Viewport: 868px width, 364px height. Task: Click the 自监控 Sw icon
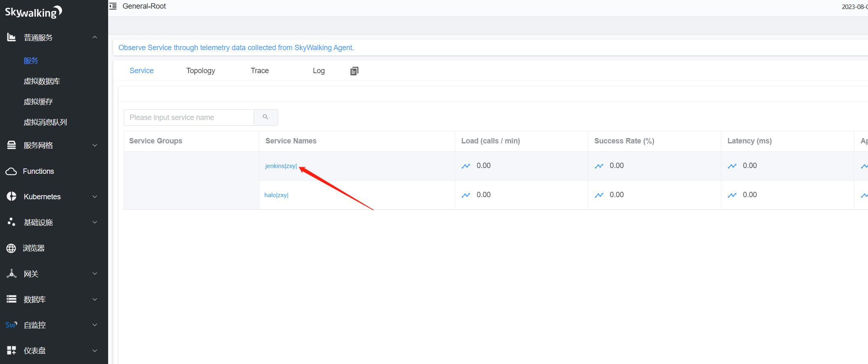[12, 325]
